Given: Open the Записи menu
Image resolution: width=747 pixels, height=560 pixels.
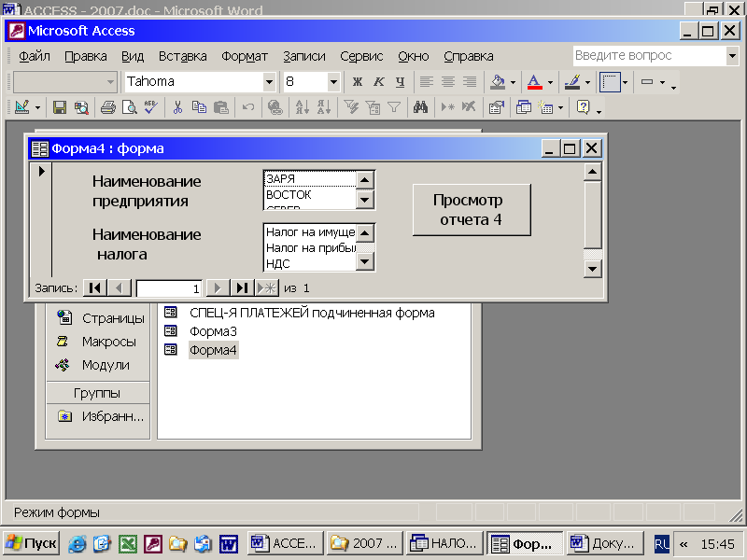Looking at the screenshot, I should 304,56.
